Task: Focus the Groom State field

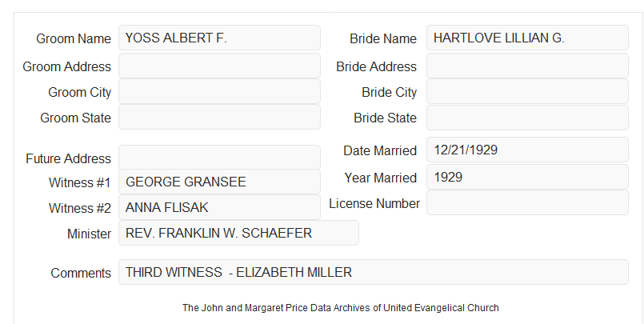Action: [219, 117]
